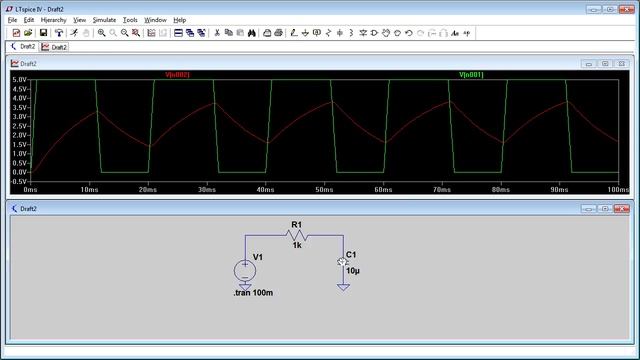Click the 5.0V label on the vertical axis
The image size is (640, 360).
pyautogui.click(x=19, y=80)
